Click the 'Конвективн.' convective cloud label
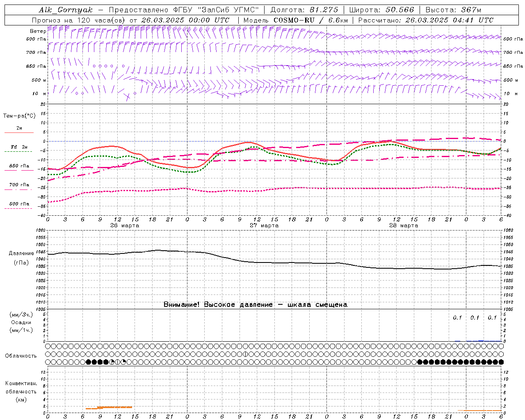 click(x=21, y=383)
